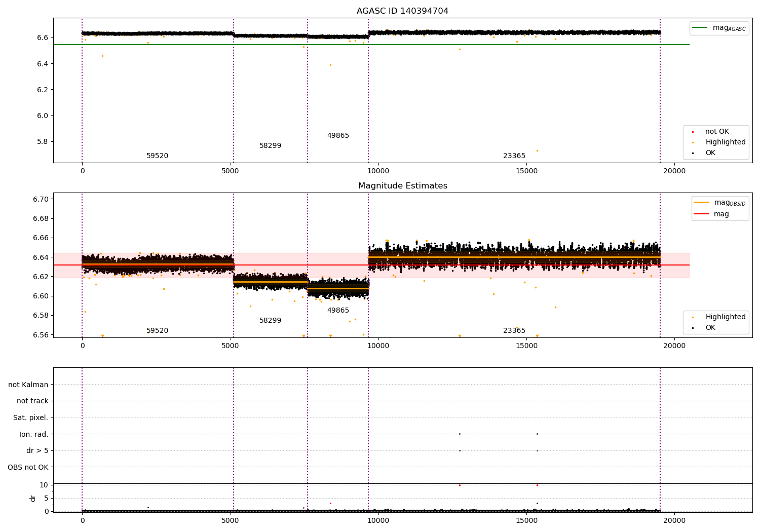Click the 5.8 tick label in top plot
760x532 pixels.
(x=42, y=142)
